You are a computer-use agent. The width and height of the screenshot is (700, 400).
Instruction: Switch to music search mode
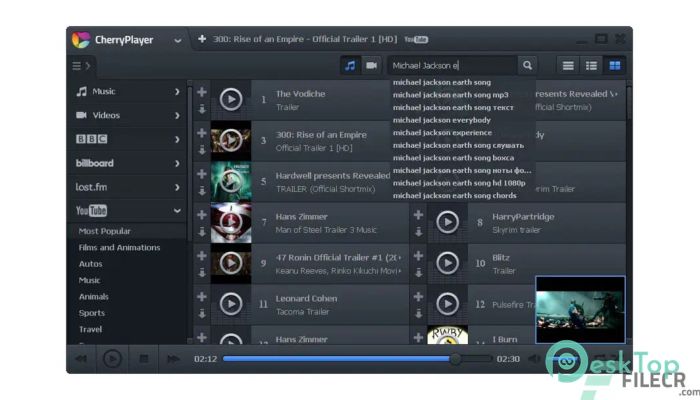[350, 66]
